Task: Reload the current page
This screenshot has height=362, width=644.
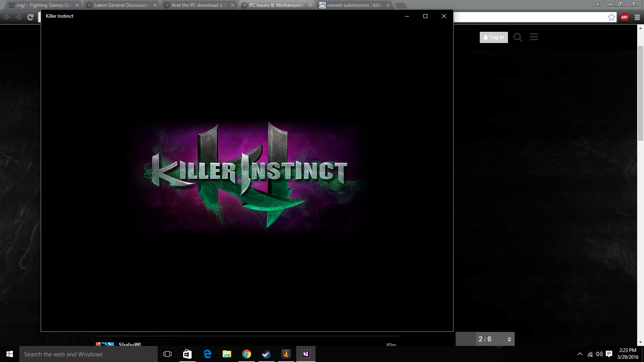Action: pyautogui.click(x=30, y=17)
